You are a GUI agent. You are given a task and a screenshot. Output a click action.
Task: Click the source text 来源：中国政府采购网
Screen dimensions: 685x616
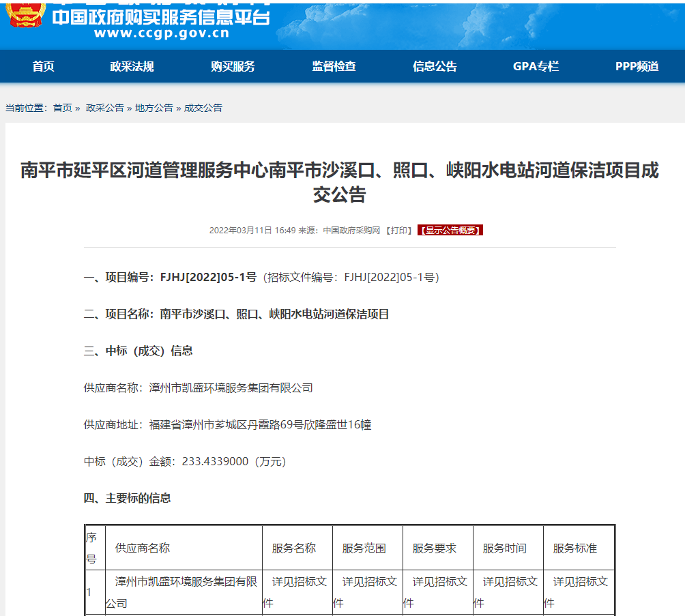[339, 231]
